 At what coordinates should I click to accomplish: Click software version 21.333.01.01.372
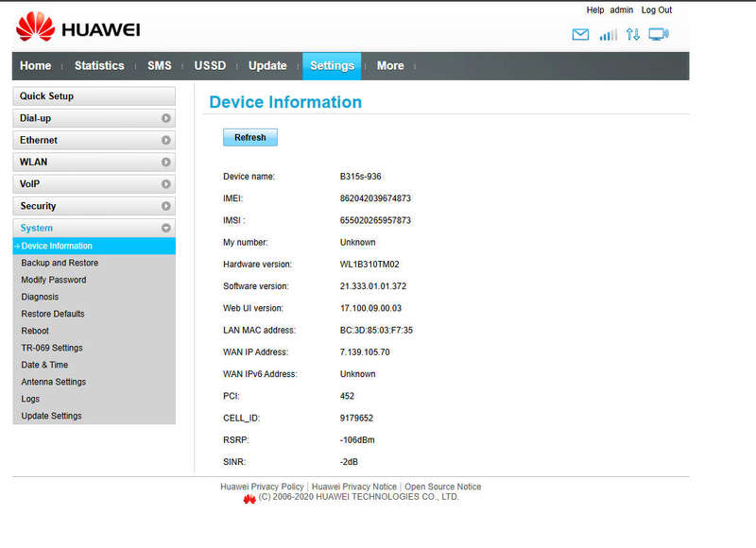[x=373, y=286]
